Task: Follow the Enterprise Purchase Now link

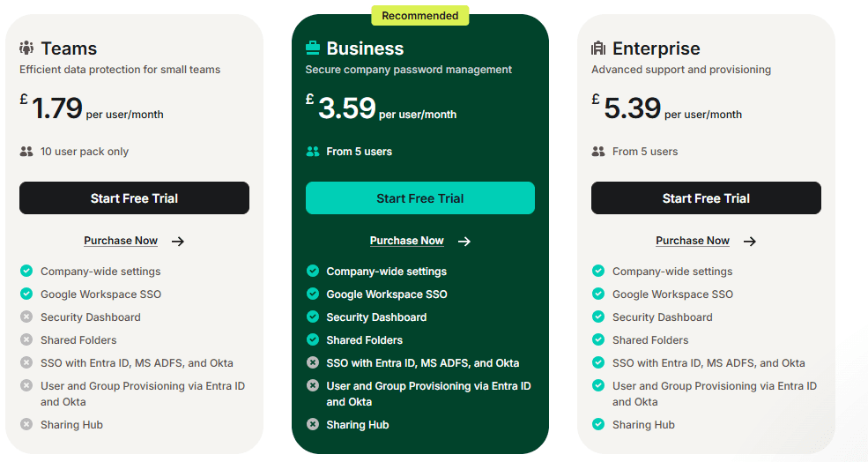Action: [693, 241]
